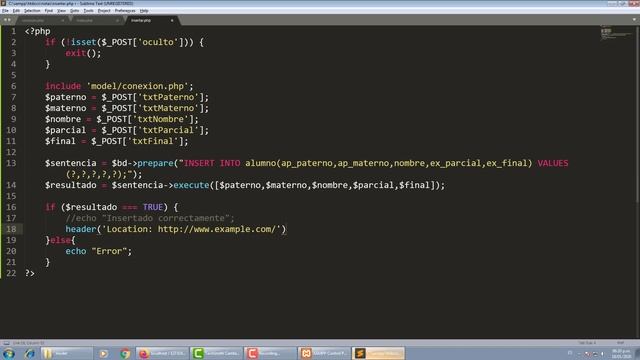Switch to the red Camtasia Recording button
Screen dimensions: 640x360
click(270, 353)
